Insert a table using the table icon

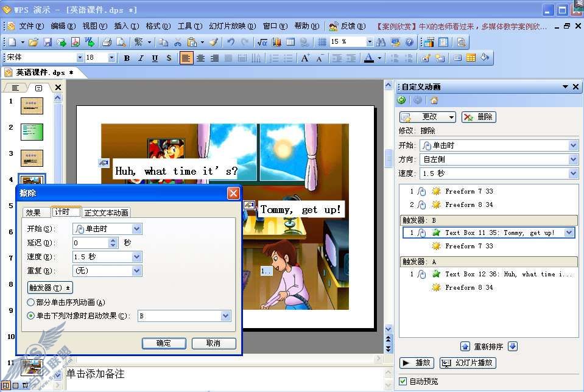290,42
